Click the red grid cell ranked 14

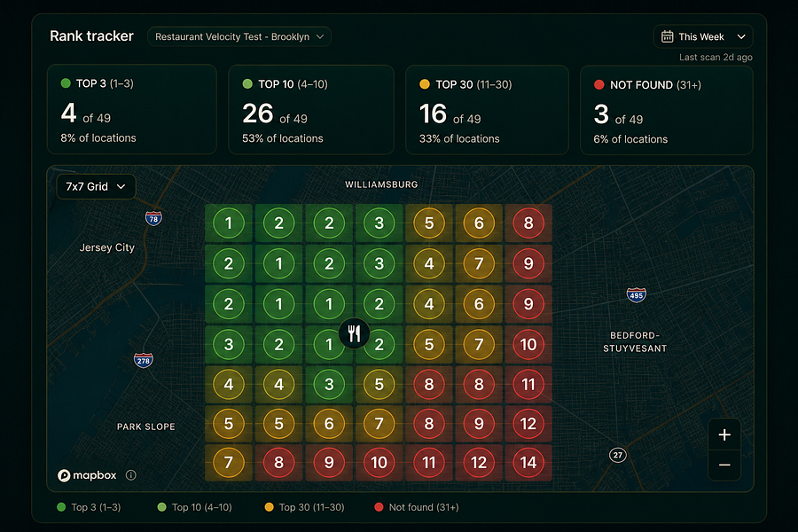528,462
